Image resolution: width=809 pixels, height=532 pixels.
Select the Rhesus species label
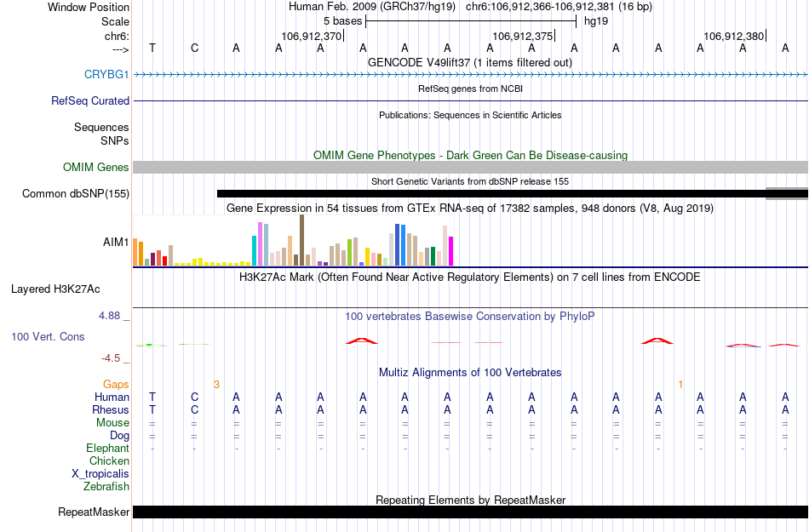pos(111,409)
